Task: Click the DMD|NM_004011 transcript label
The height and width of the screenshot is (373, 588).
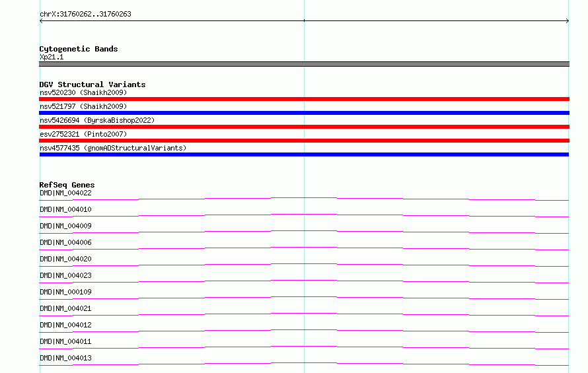Action: pyautogui.click(x=65, y=341)
